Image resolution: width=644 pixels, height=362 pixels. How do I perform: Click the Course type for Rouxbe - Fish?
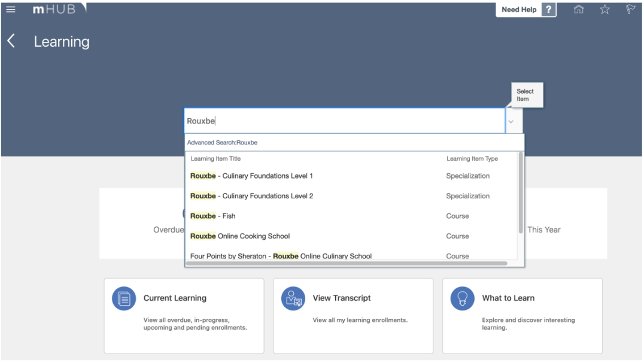click(457, 216)
